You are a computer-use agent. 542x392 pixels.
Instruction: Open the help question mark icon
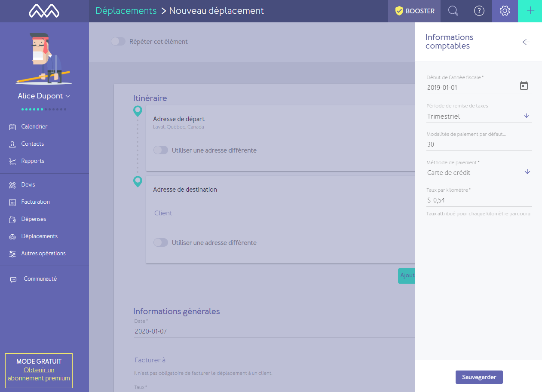coord(479,11)
